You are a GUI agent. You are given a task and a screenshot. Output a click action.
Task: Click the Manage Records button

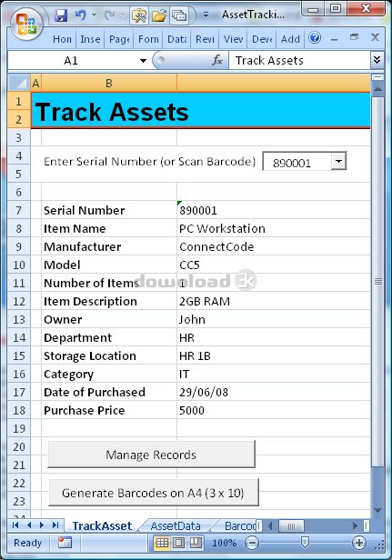coord(151,455)
